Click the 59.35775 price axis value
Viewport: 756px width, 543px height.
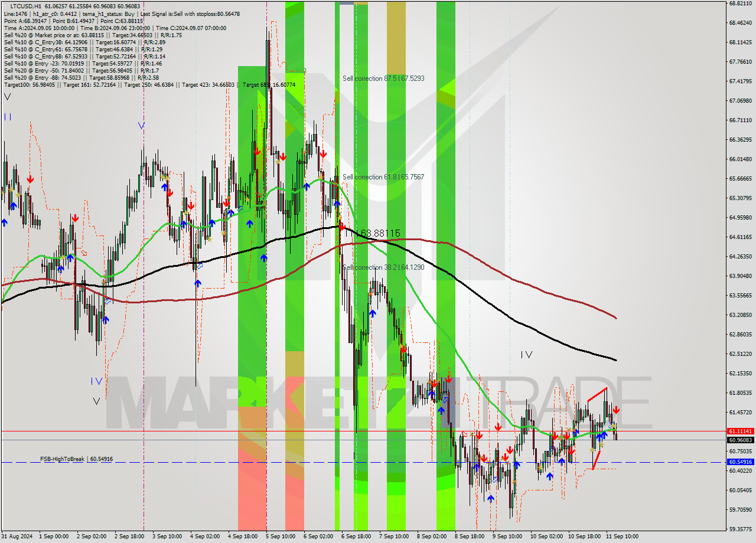[741, 529]
